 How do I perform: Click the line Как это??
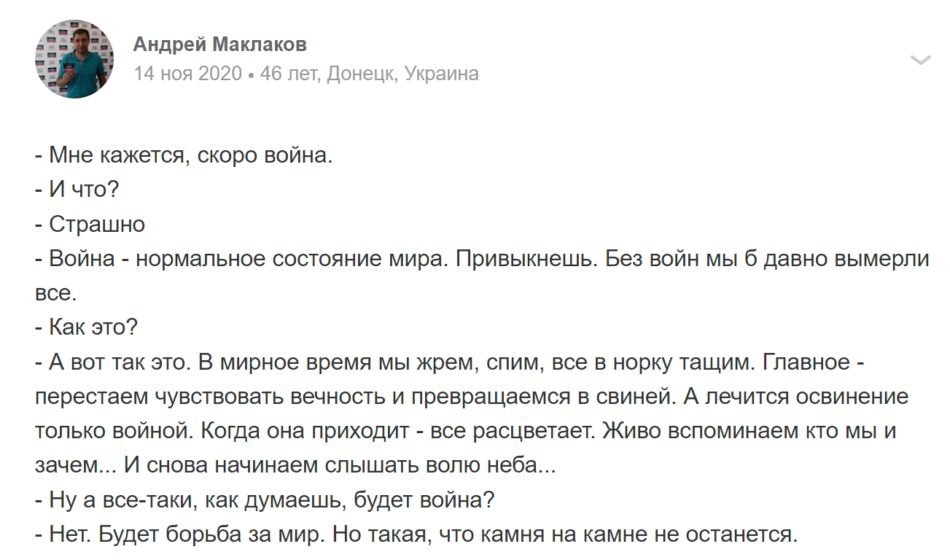point(86,328)
